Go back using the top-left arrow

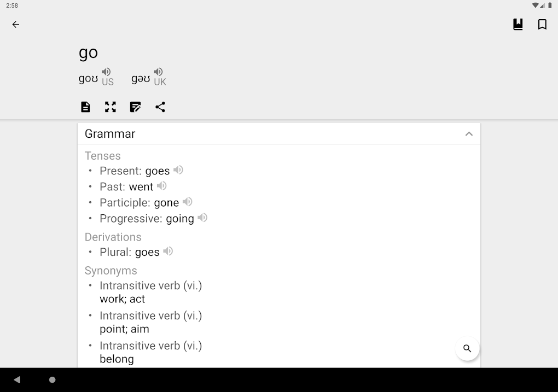[16, 24]
